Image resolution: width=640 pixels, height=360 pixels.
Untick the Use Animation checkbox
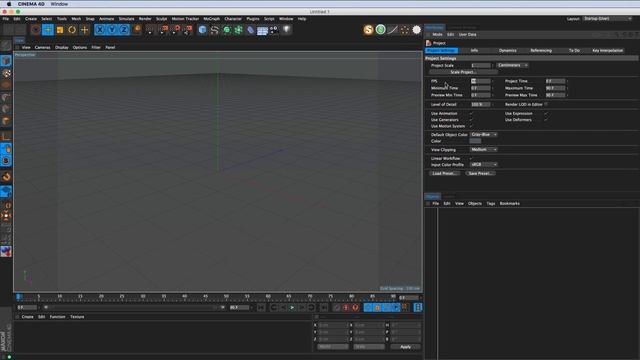coord(471,113)
